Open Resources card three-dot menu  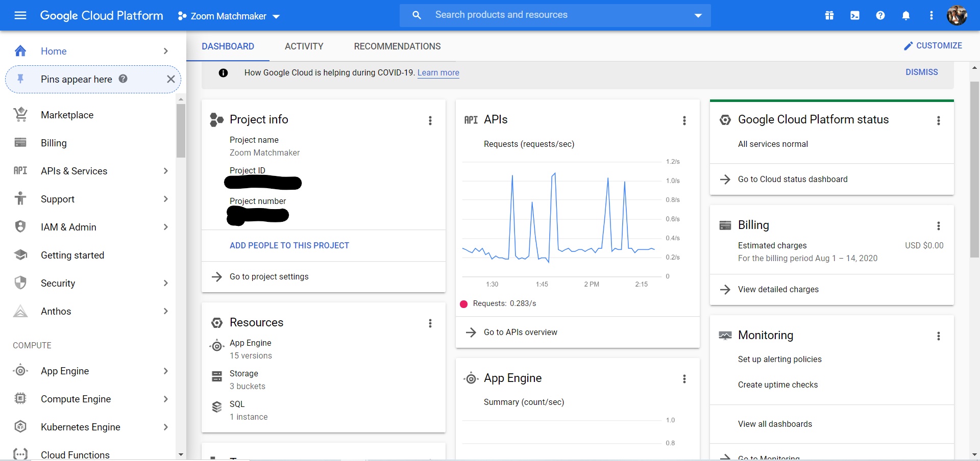(x=430, y=323)
